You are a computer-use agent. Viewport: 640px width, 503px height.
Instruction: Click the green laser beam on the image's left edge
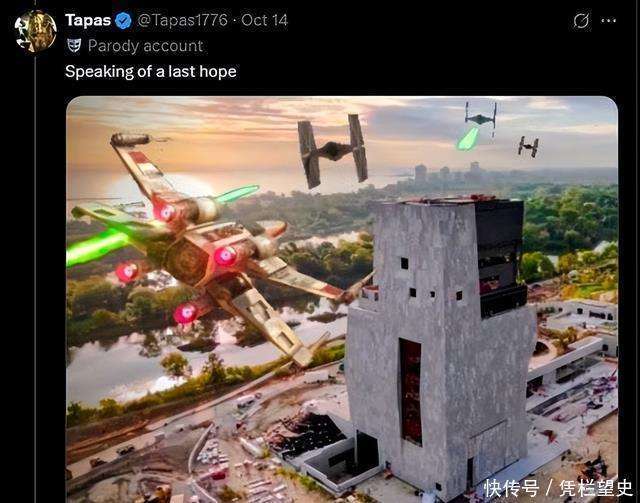tap(97, 246)
